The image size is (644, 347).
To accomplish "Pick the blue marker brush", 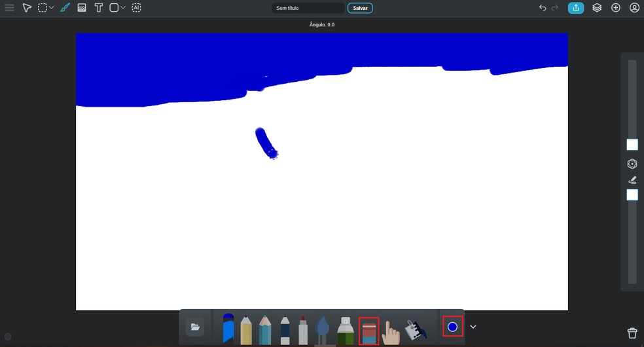I will [x=228, y=329].
